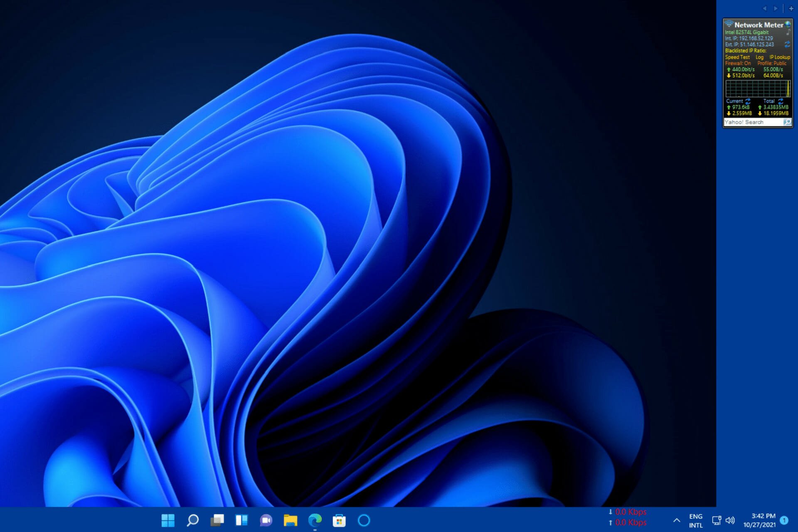Viewport: 798px width, 532px height.
Task: Click Network Meter globe icon
Action: coord(788,24)
